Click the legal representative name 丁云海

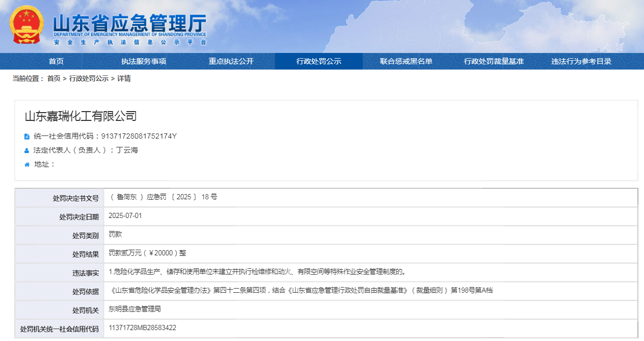point(127,151)
